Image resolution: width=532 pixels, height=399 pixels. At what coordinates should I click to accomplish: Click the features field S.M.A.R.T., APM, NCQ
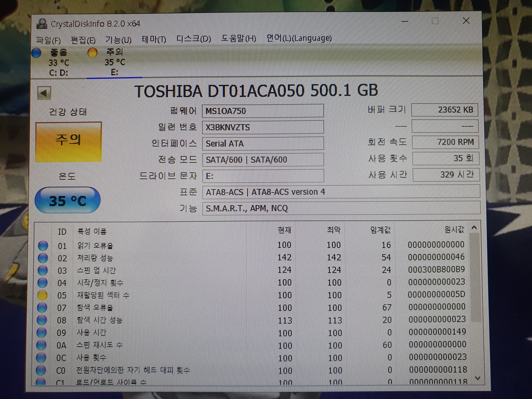[341, 208]
